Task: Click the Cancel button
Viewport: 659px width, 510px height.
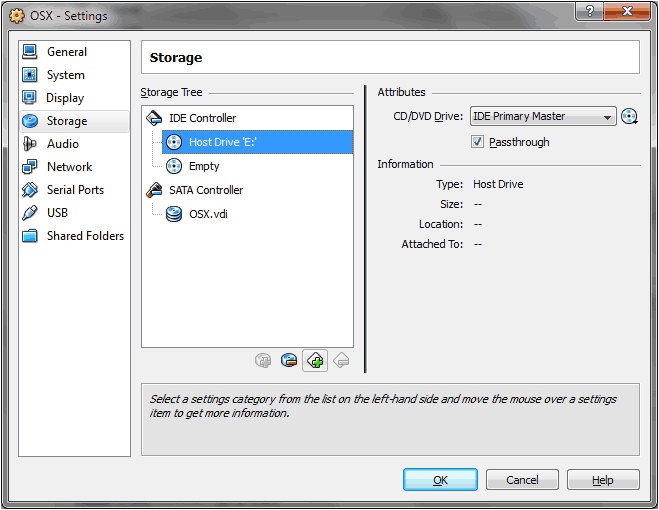Action: 522,480
